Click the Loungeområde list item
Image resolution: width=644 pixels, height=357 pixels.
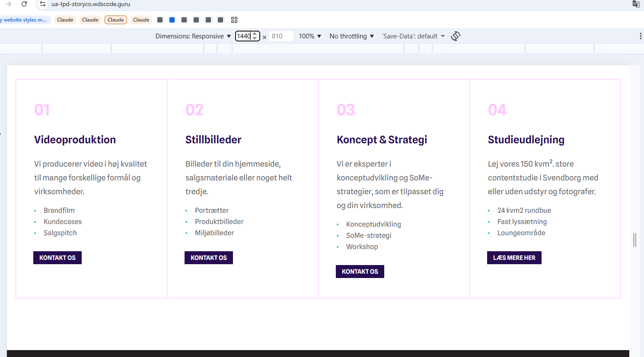(521, 233)
